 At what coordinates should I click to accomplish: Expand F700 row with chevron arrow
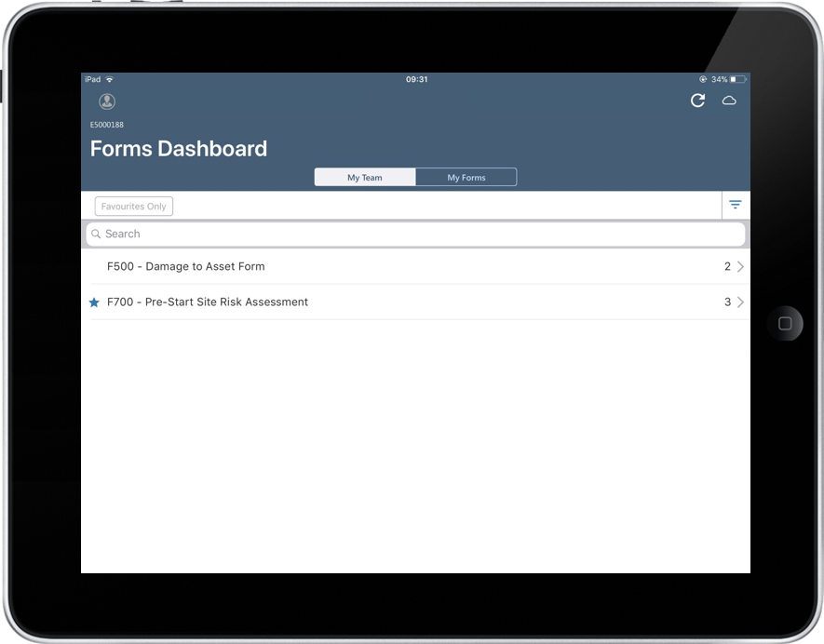[x=740, y=302]
